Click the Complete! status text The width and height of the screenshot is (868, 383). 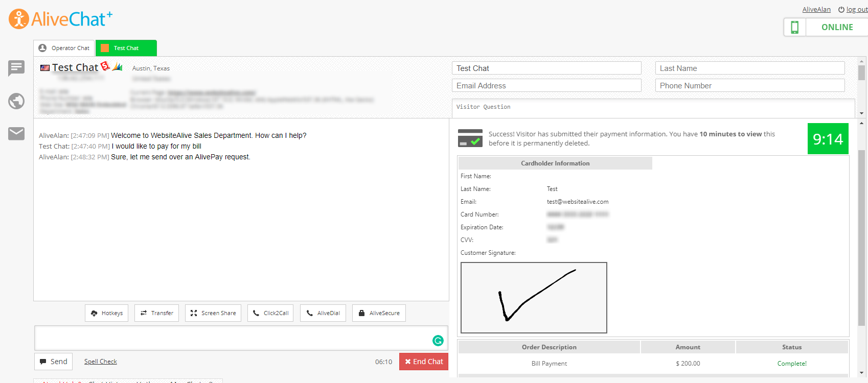(x=792, y=364)
